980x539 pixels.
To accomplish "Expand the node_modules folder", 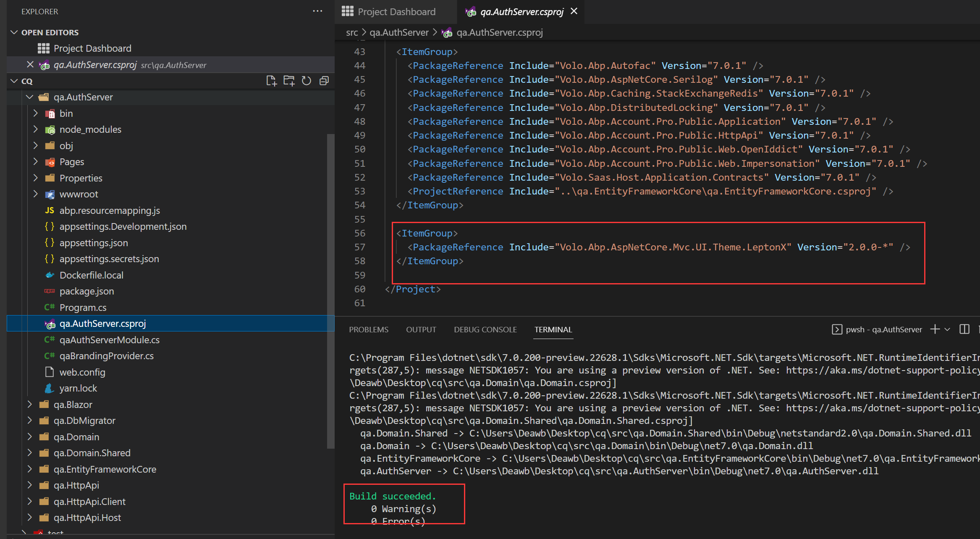I will [36, 129].
